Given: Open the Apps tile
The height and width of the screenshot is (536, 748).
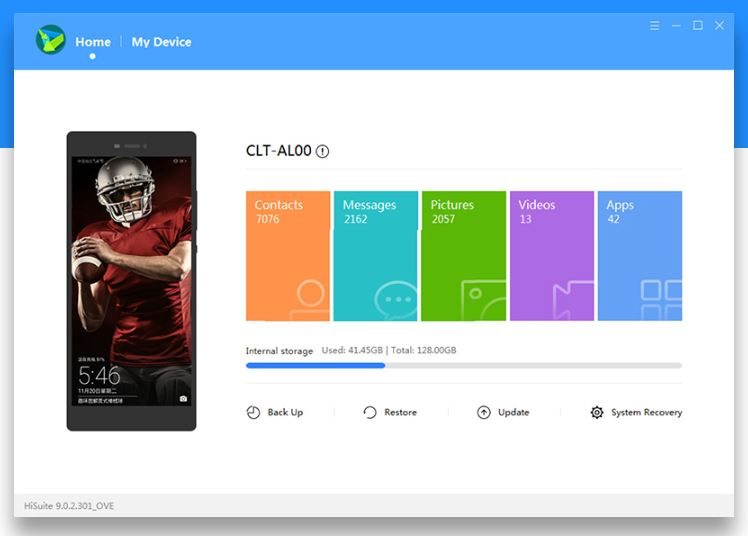Looking at the screenshot, I should click(x=640, y=256).
